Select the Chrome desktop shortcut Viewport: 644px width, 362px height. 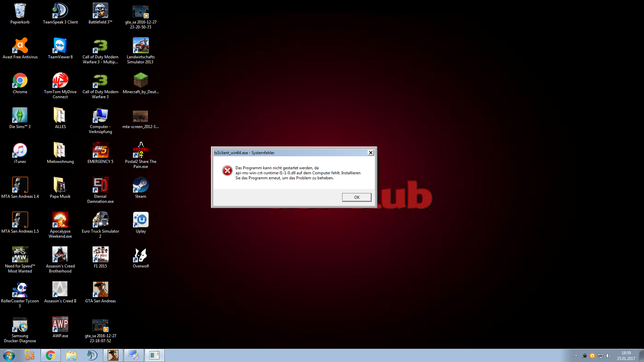pos(20,83)
